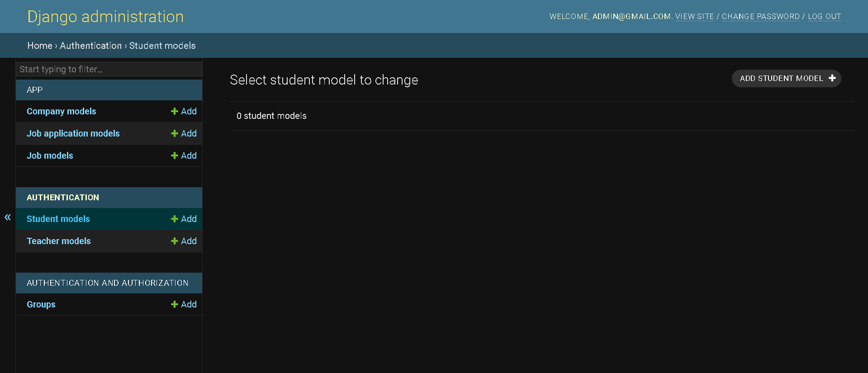Click the Change Password link
Screen dimensions: 868x373
click(760, 16)
